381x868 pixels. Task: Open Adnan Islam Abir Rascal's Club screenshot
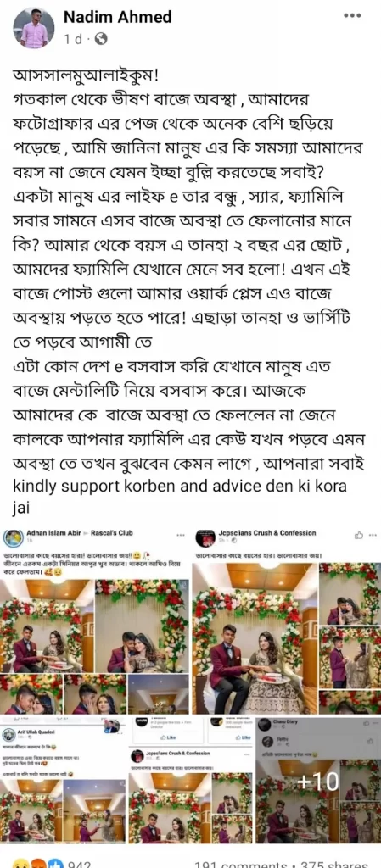point(95,620)
